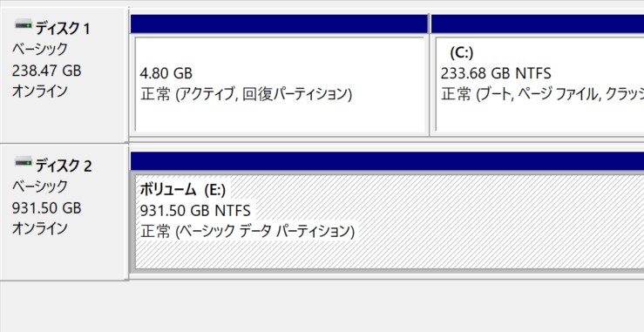Image resolution: width=644 pixels, height=332 pixels.
Task: Click the blue bar above the E: volume
Action: click(387, 160)
